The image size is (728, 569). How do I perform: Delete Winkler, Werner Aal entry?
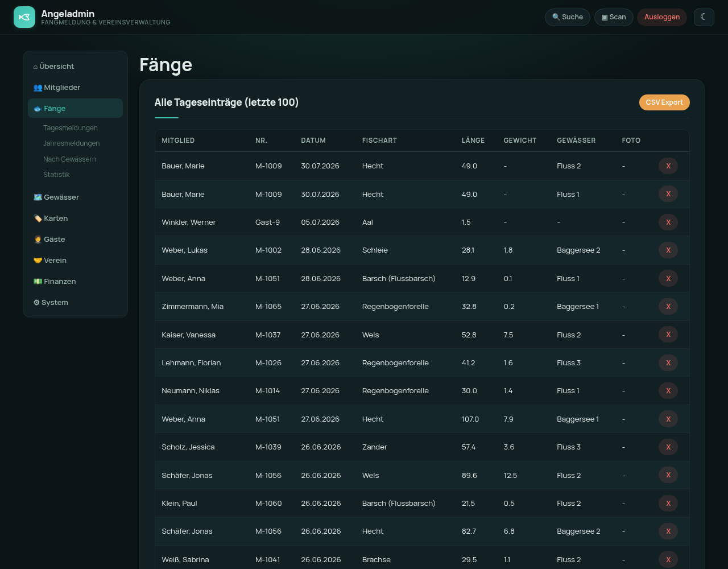pyautogui.click(x=668, y=222)
